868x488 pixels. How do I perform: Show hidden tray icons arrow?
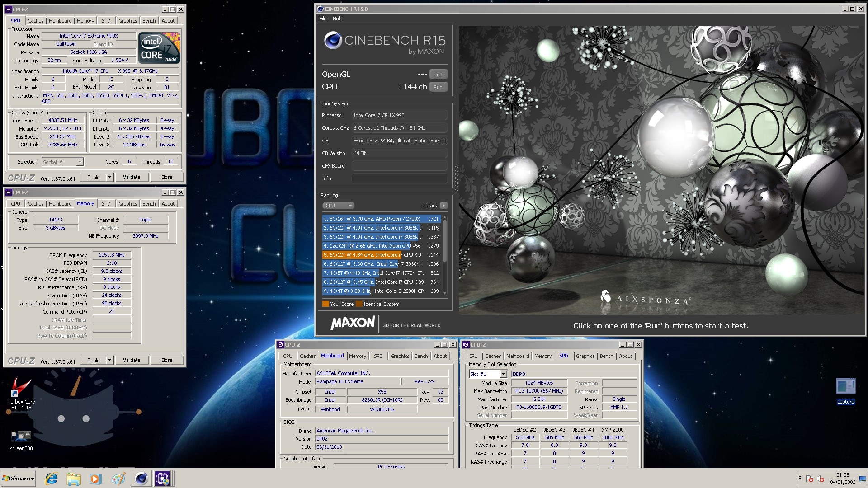click(800, 478)
